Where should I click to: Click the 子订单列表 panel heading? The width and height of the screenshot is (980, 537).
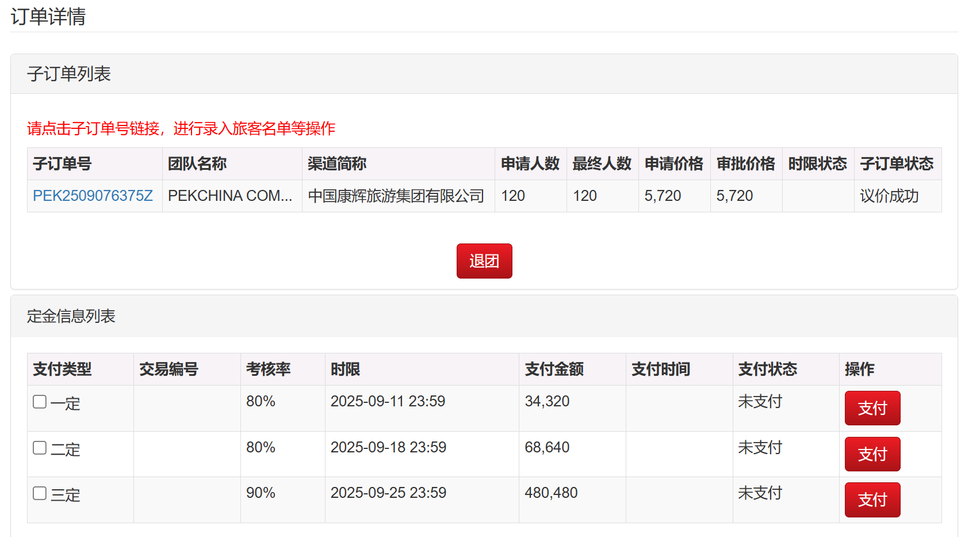[69, 74]
